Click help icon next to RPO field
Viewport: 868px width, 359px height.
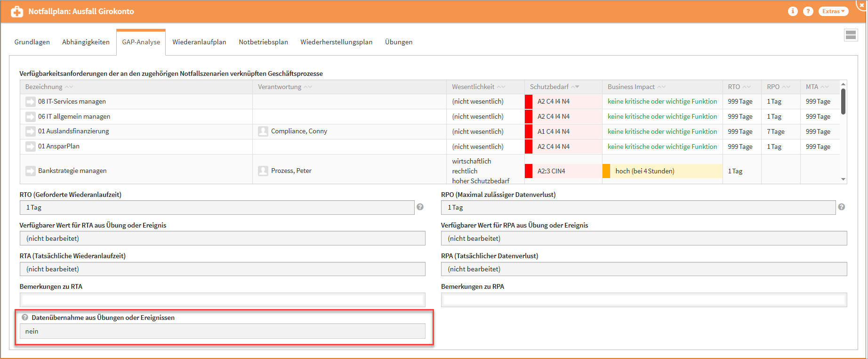pyautogui.click(x=841, y=207)
